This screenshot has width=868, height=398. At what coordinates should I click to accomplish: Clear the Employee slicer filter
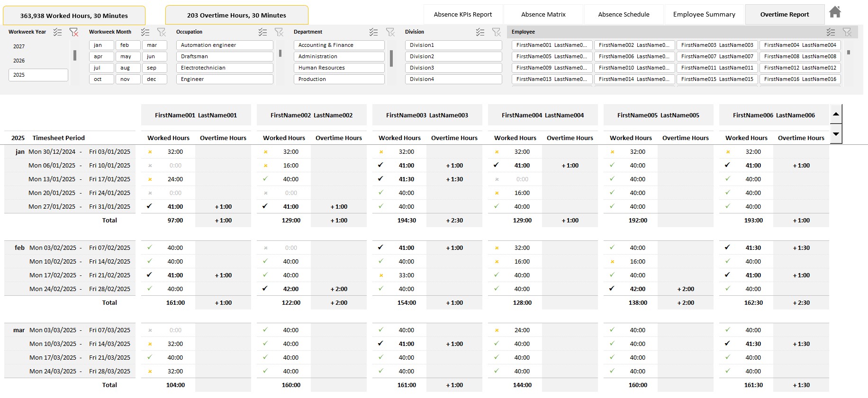pos(847,32)
